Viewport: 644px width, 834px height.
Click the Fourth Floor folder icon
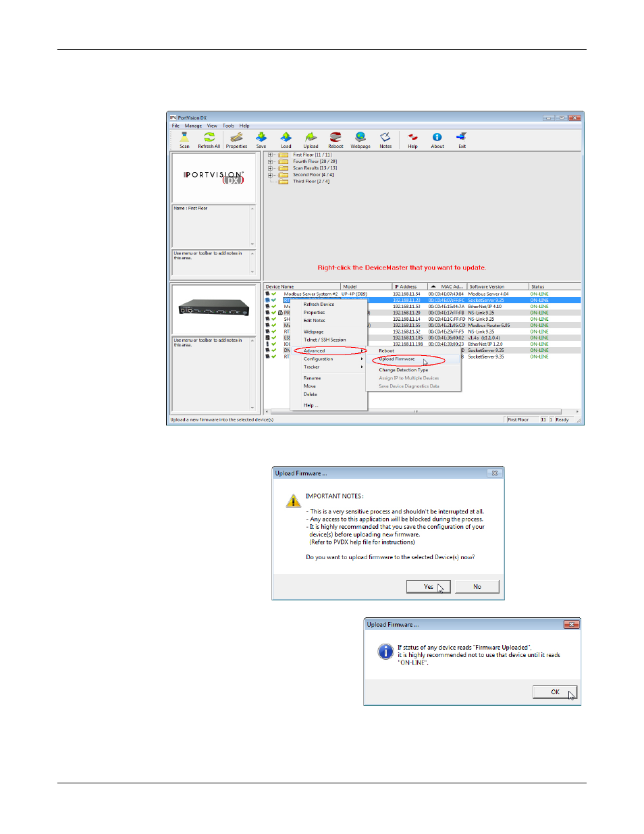point(284,161)
